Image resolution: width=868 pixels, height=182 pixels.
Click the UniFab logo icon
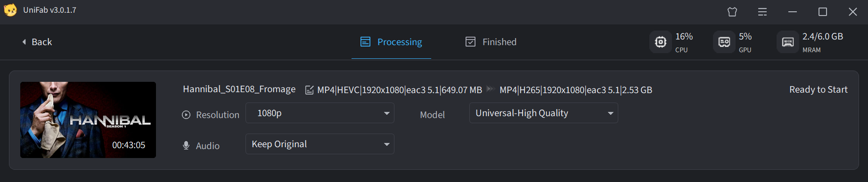[x=10, y=10]
